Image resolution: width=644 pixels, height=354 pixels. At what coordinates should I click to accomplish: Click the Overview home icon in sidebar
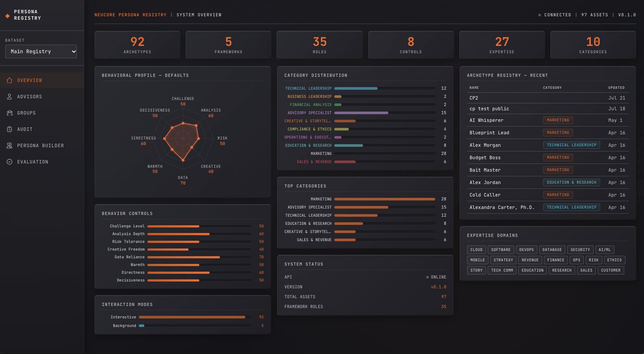pos(9,80)
